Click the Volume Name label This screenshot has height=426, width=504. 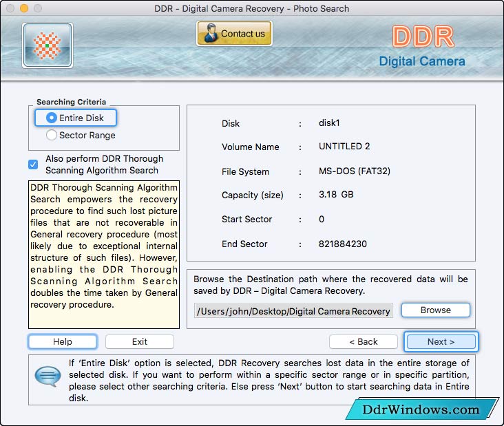[251, 147]
